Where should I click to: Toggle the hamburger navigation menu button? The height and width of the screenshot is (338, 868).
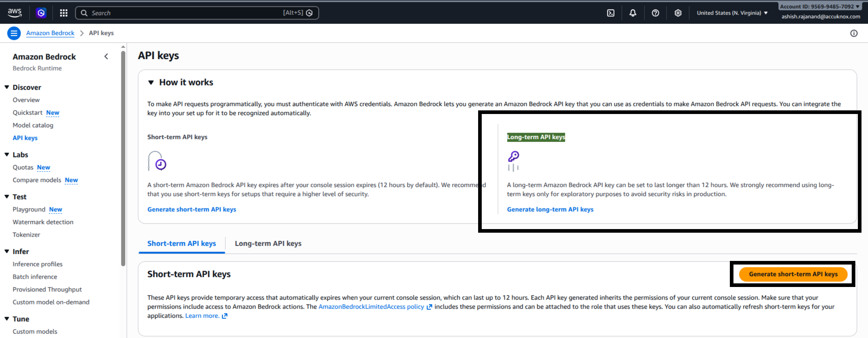click(x=14, y=33)
